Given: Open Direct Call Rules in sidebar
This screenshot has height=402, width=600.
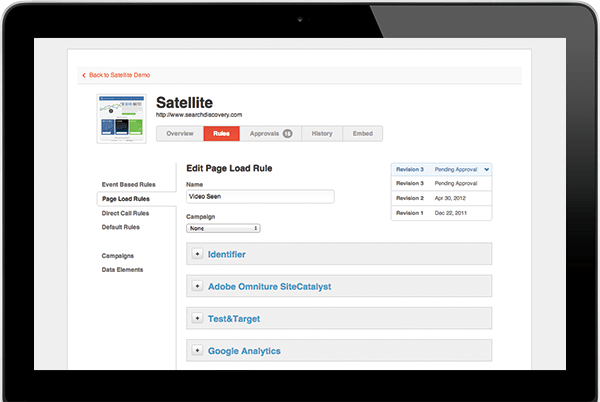Looking at the screenshot, I should click(126, 213).
